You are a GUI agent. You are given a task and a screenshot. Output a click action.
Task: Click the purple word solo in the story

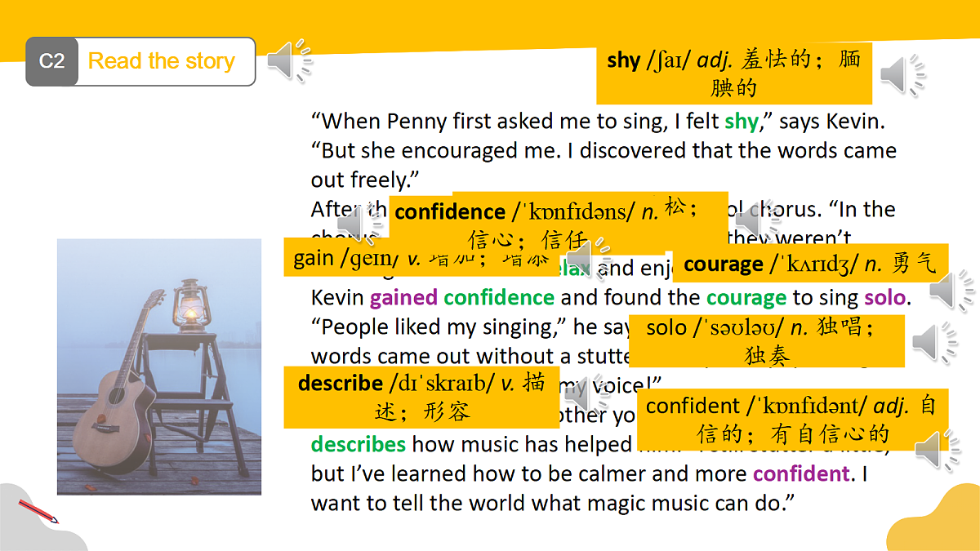pyautogui.click(x=884, y=298)
